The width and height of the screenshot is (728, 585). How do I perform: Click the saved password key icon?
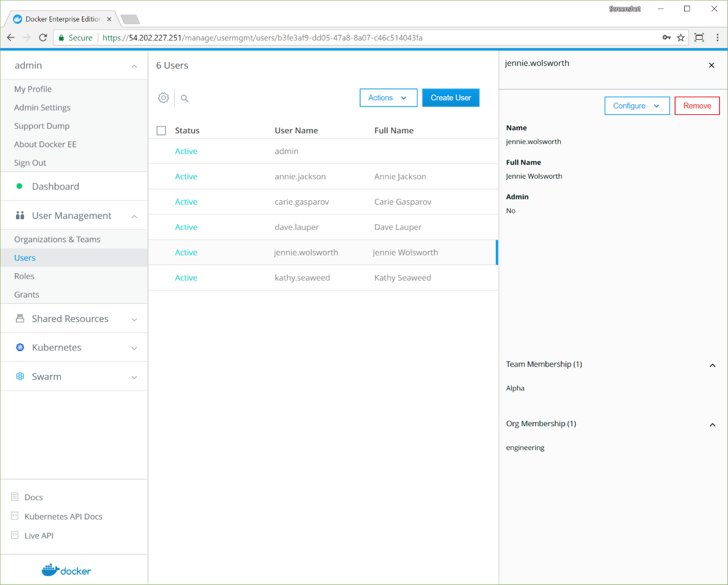[x=666, y=38]
